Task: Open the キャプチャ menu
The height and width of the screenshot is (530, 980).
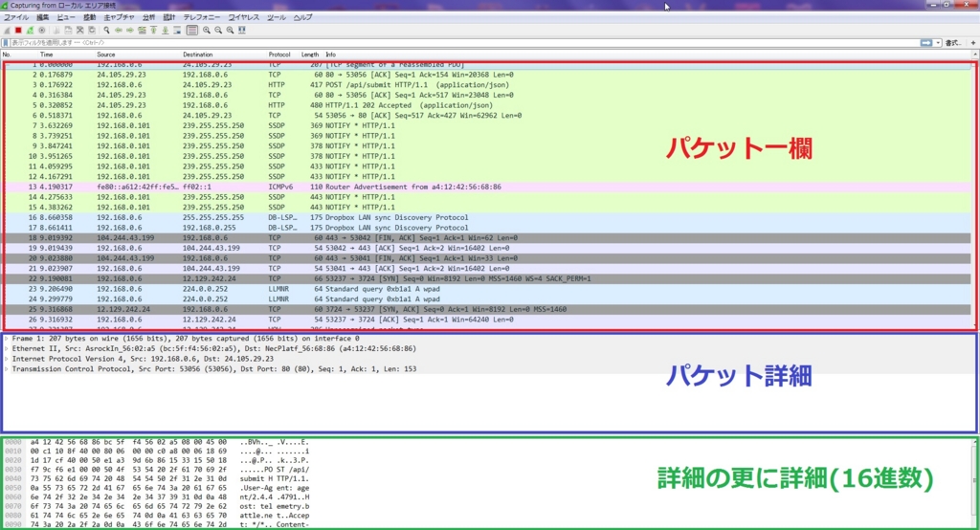Action: (x=119, y=17)
